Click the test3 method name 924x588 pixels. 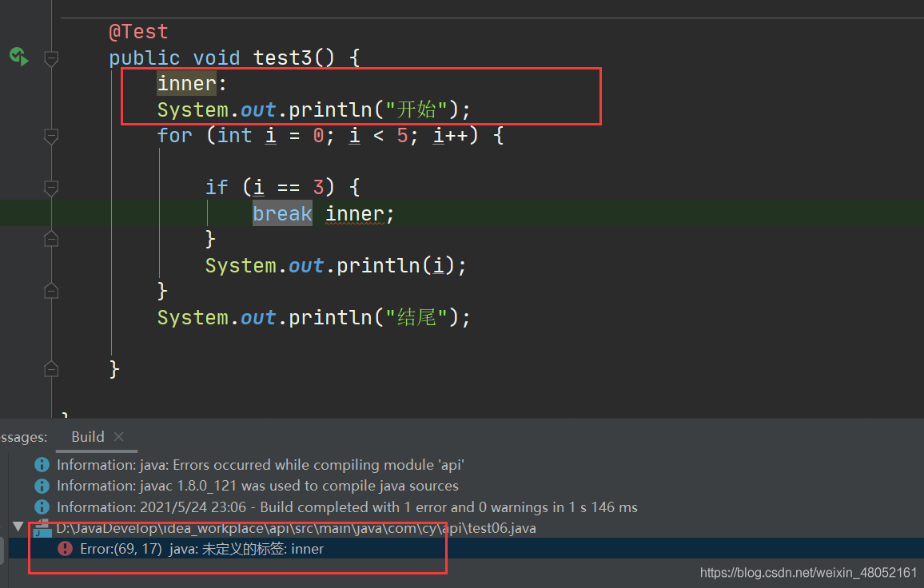point(282,58)
